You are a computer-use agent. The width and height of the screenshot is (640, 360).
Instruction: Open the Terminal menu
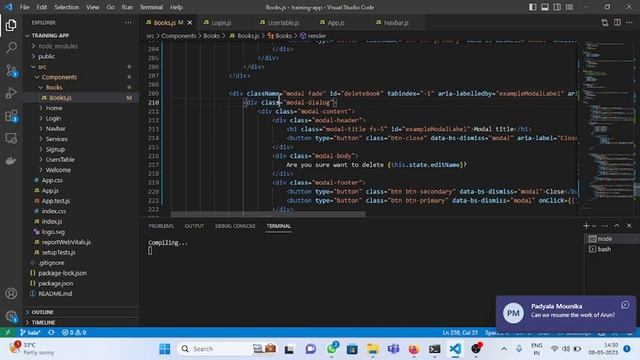pos(151,7)
